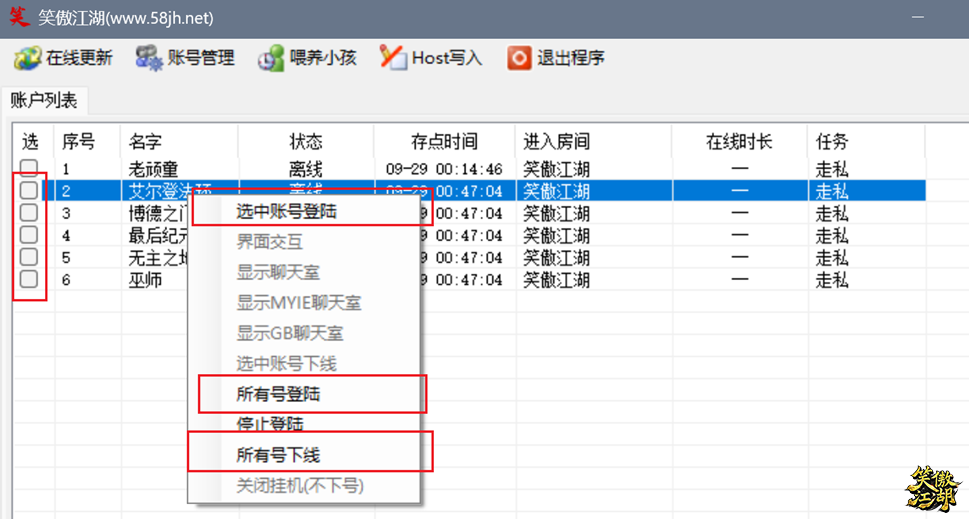Click the 喂养小孩 toolbar icon
This screenshot has height=519, width=969.
tap(271, 58)
